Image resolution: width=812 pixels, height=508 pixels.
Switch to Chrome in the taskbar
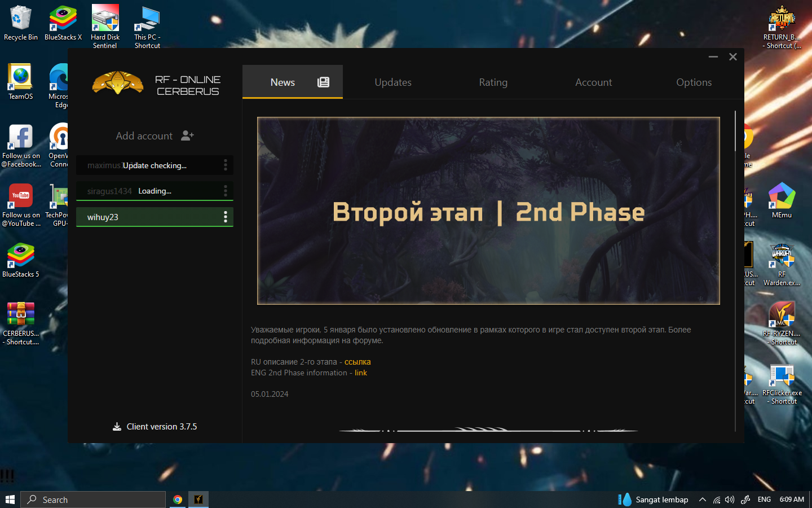[178, 500]
